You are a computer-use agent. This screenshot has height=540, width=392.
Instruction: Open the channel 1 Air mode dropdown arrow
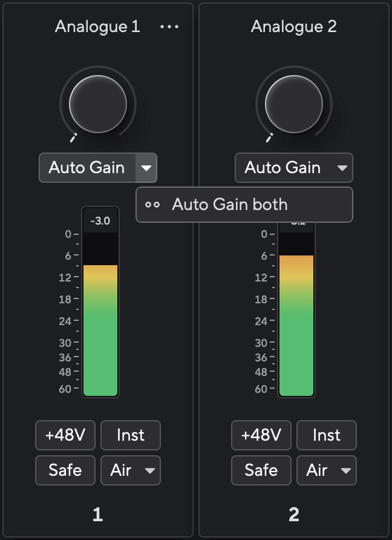click(149, 470)
